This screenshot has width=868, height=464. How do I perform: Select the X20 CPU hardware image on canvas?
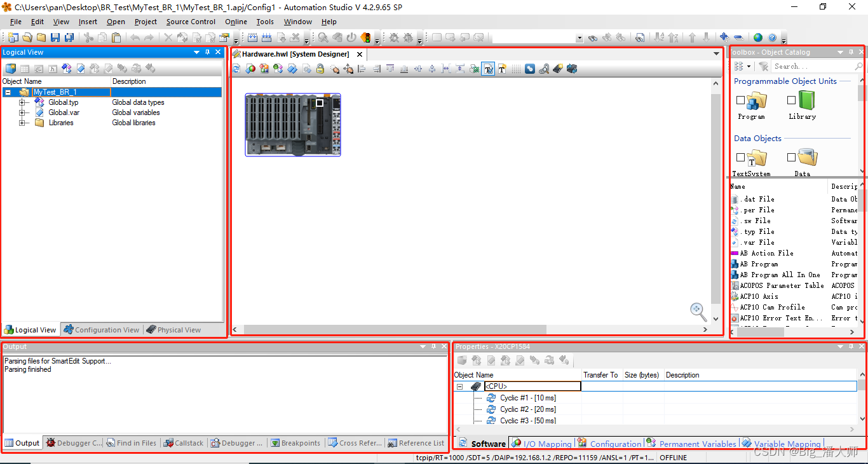click(x=293, y=125)
